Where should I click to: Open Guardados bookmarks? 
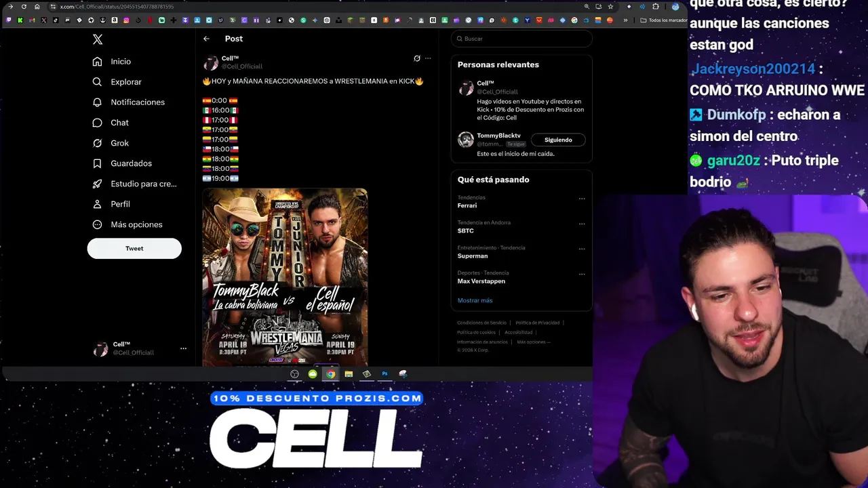point(122,163)
